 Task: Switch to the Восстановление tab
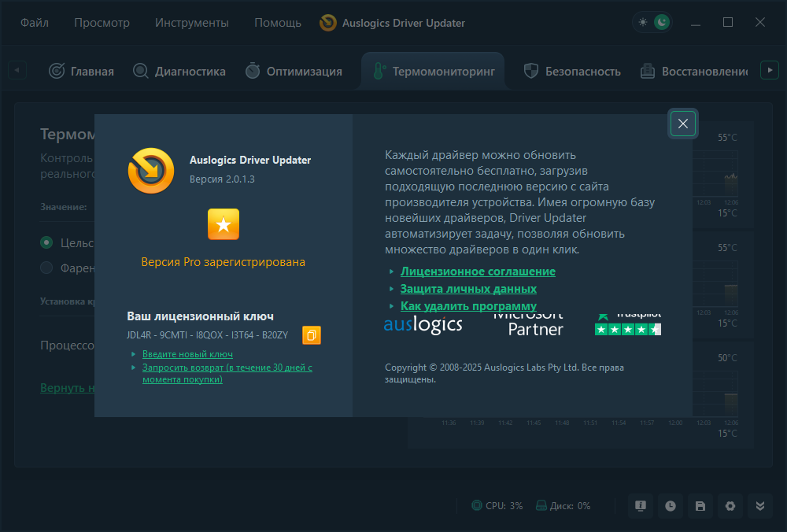pyautogui.click(x=694, y=72)
